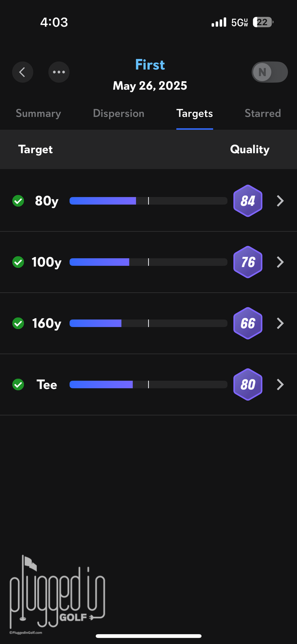Expand the 80y target row chevron
The height and width of the screenshot is (644, 297).
click(280, 201)
